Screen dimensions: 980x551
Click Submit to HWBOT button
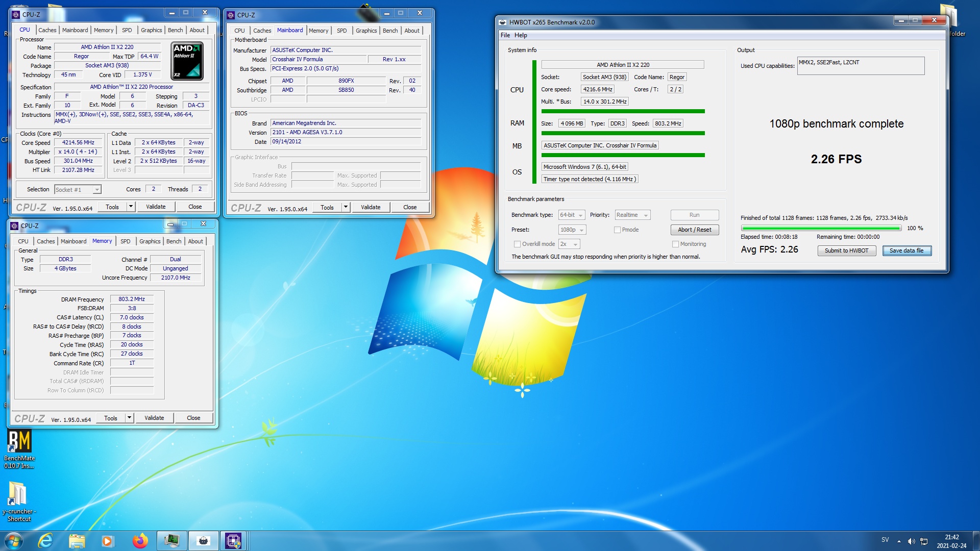pyautogui.click(x=847, y=251)
